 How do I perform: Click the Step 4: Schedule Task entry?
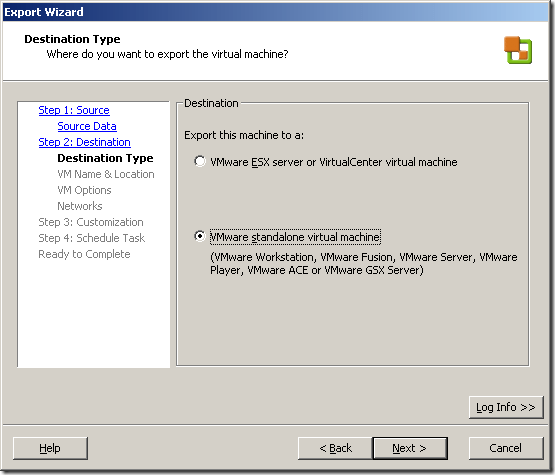coord(91,238)
